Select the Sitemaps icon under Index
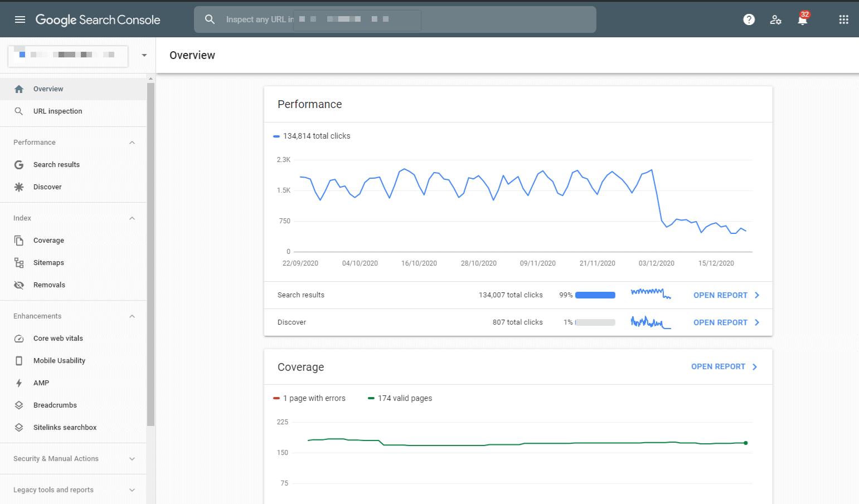Image resolution: width=859 pixels, height=504 pixels. 19,262
